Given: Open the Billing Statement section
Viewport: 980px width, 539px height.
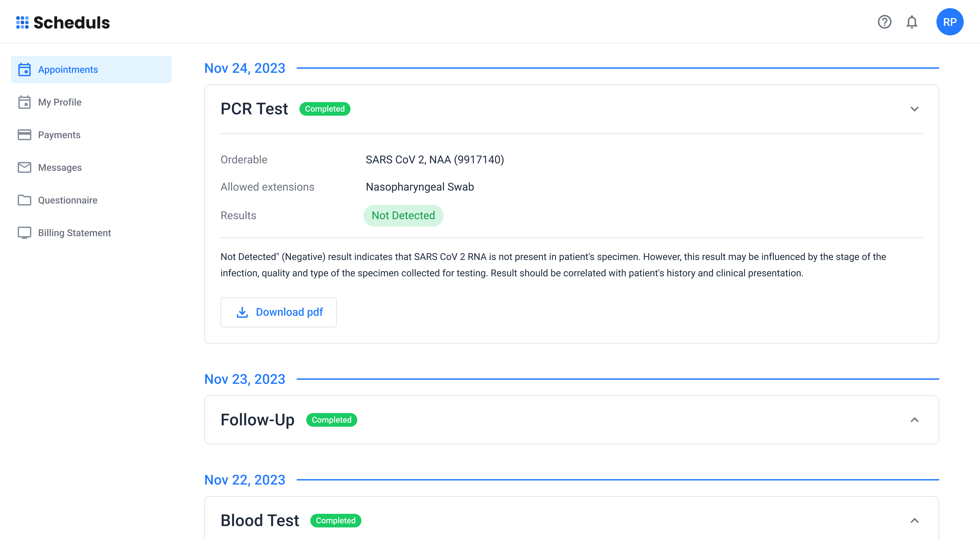Looking at the screenshot, I should click(x=75, y=233).
